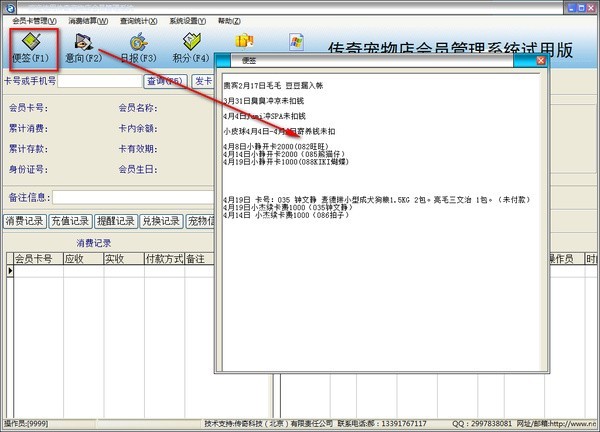Click the 联系电话 13391767117 status text

point(382,424)
